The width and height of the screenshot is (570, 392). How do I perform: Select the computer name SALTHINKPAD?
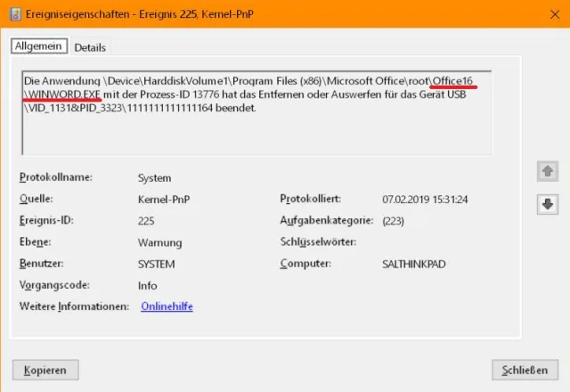coord(413,265)
